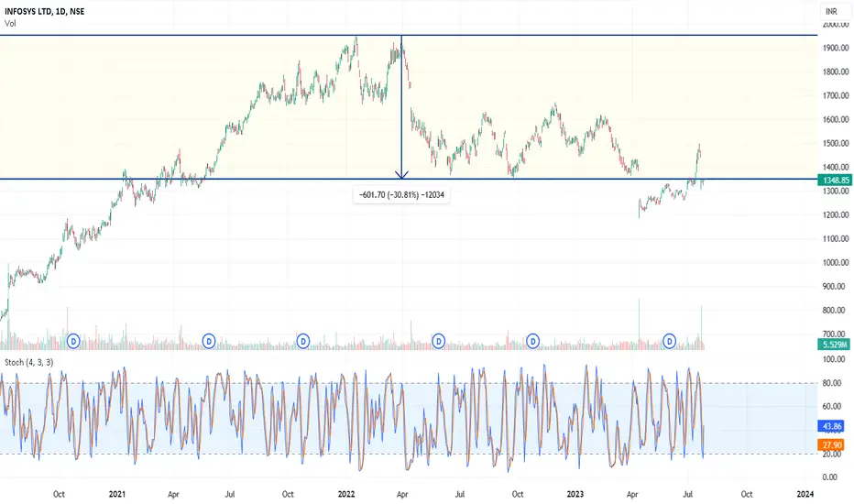Open dividend marker D near late October 2022

(x=532, y=342)
